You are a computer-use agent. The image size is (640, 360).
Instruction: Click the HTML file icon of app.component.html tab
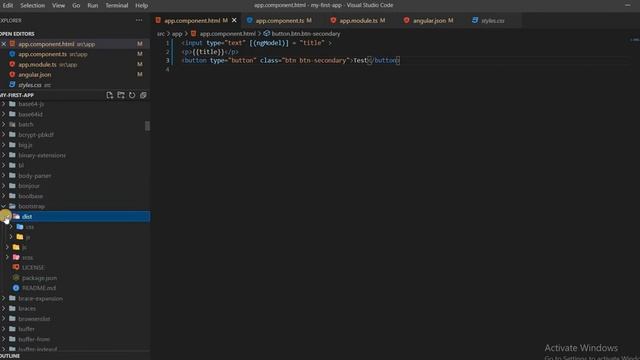coord(158,20)
